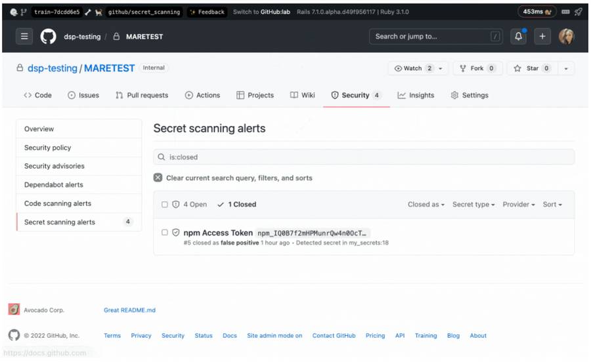This screenshot has height=364, width=591.
Task: Show the 1 Closed alerts
Action: click(x=237, y=205)
